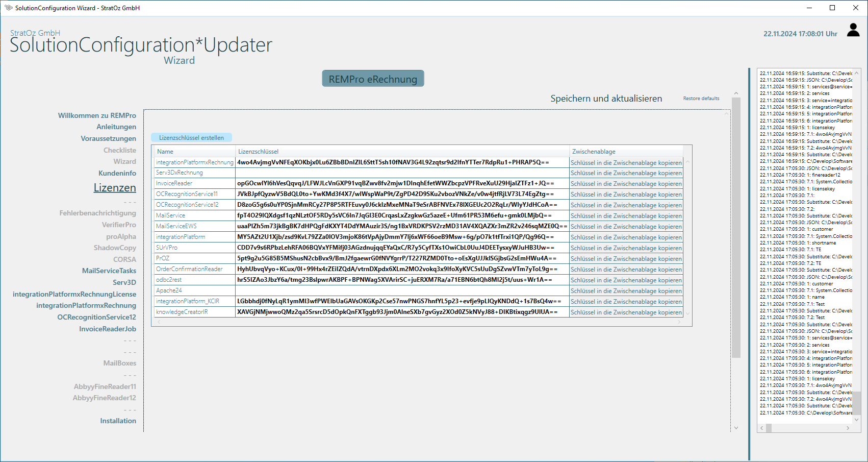Click the app icon in title bar
The height and width of the screenshot is (462, 868).
click(x=8, y=8)
